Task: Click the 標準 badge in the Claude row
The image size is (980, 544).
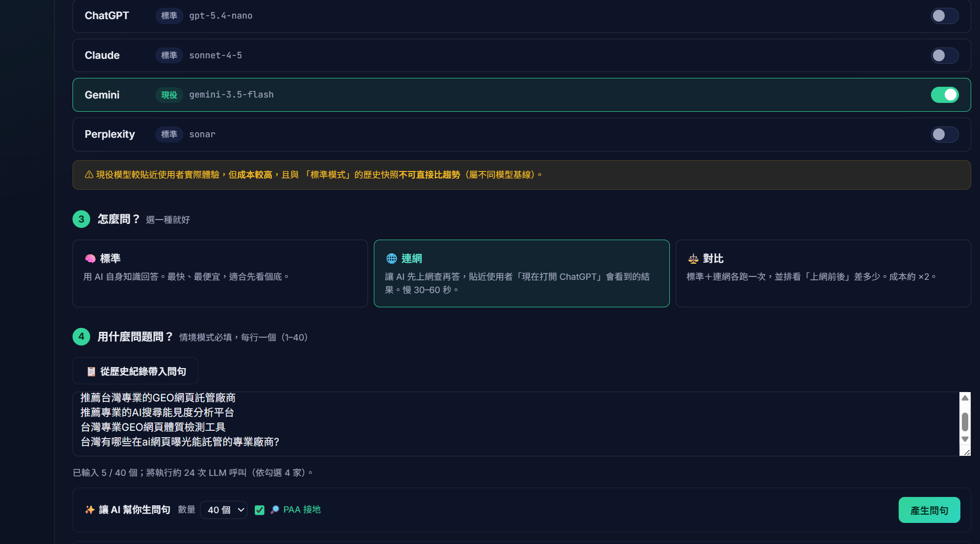Action: click(x=169, y=55)
